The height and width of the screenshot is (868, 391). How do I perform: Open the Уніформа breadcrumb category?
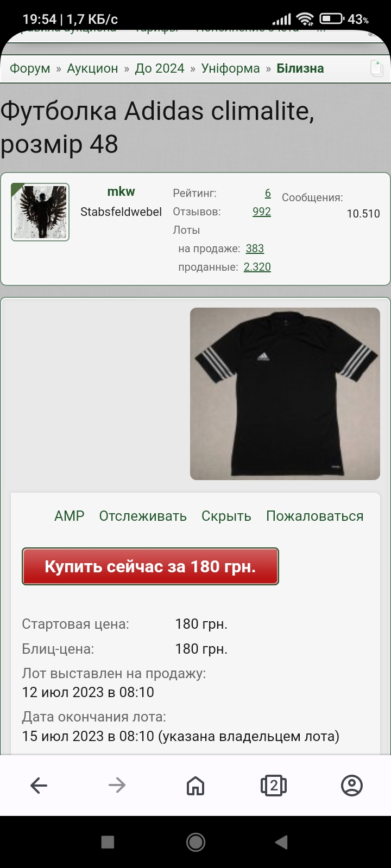(230, 68)
